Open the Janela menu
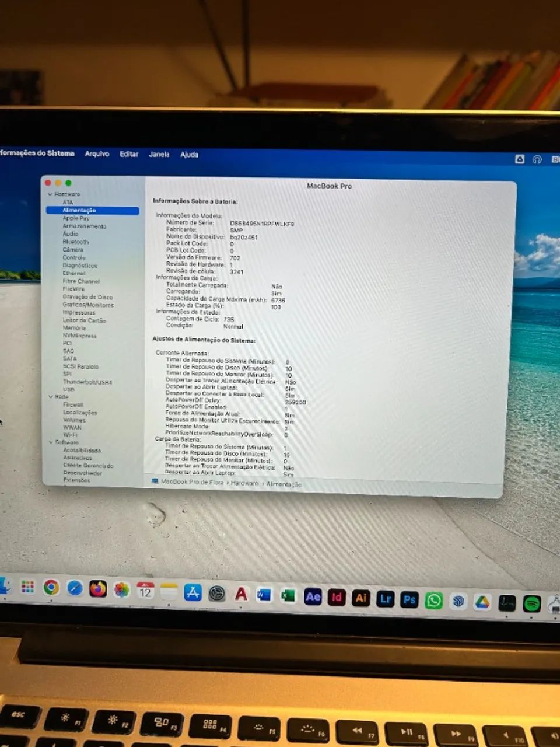This screenshot has width=560, height=747. coord(159,155)
